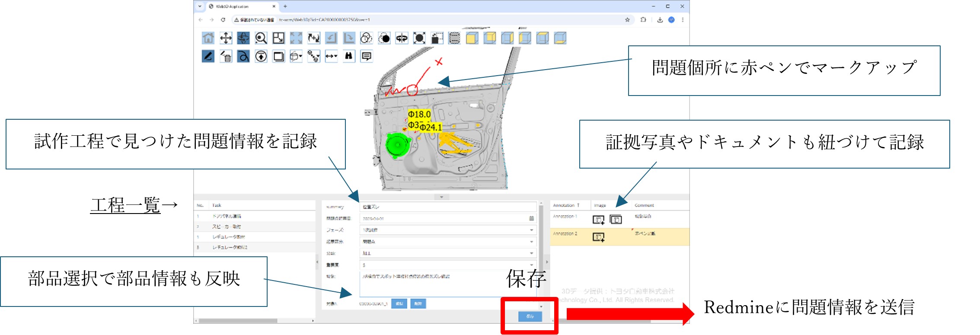This screenshot has width=980, height=335.
Task: Click the comment speech bubble icon
Action: [x=366, y=56]
